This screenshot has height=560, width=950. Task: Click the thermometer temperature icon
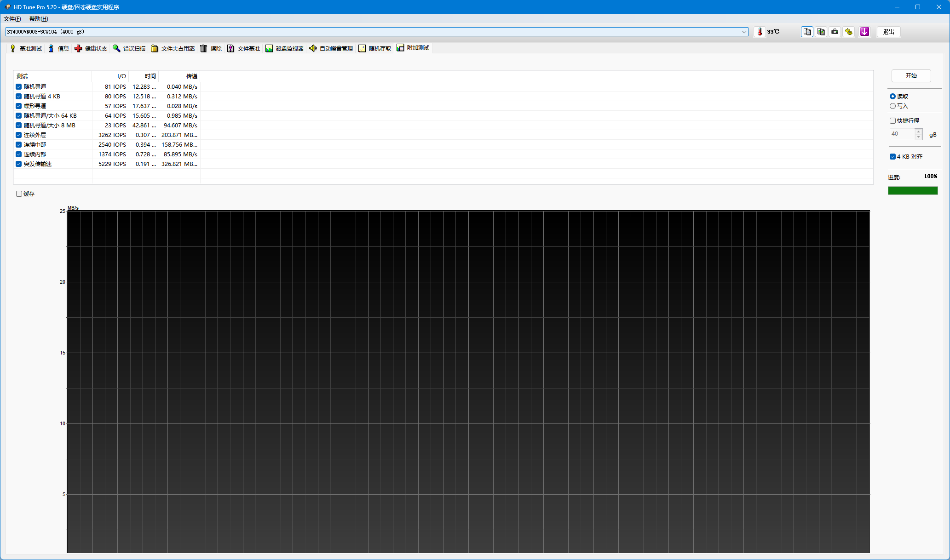[760, 32]
